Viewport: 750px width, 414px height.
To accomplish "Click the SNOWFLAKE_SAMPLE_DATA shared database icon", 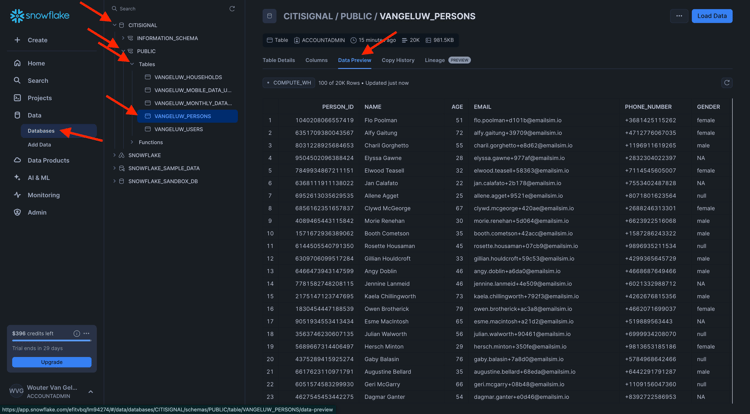I will pos(121,168).
